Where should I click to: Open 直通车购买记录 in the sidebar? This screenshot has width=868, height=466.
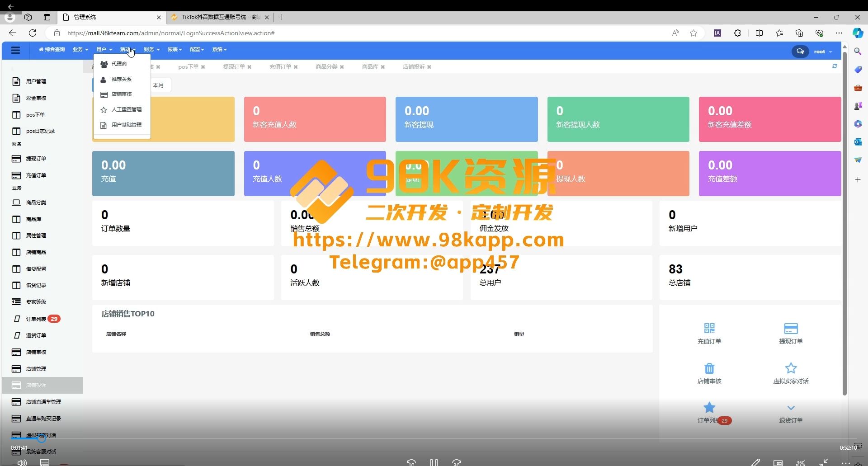pyautogui.click(x=42, y=419)
